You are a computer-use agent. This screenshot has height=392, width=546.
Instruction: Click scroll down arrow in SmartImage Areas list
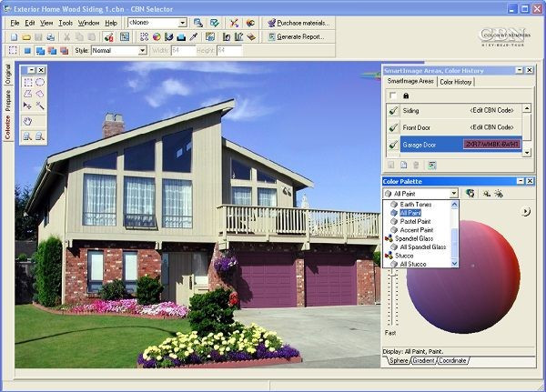coord(527,153)
